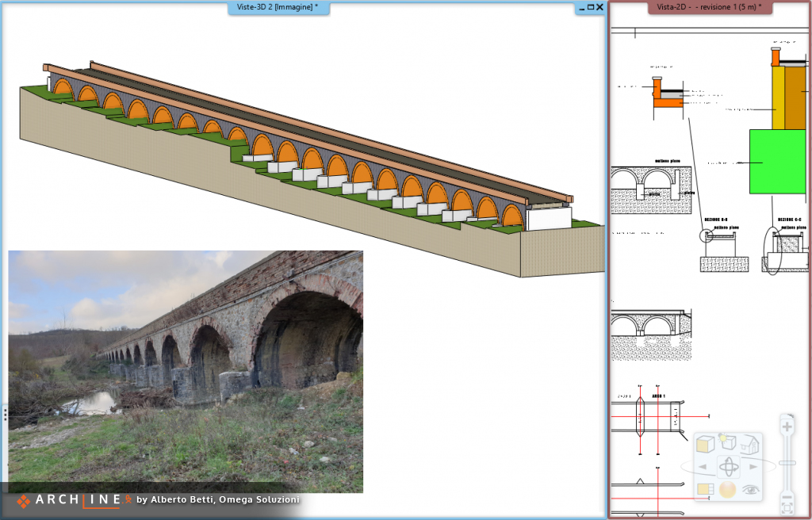Click the zoom slider handle
Image resolution: width=812 pixels, height=520 pixels.
click(x=787, y=462)
